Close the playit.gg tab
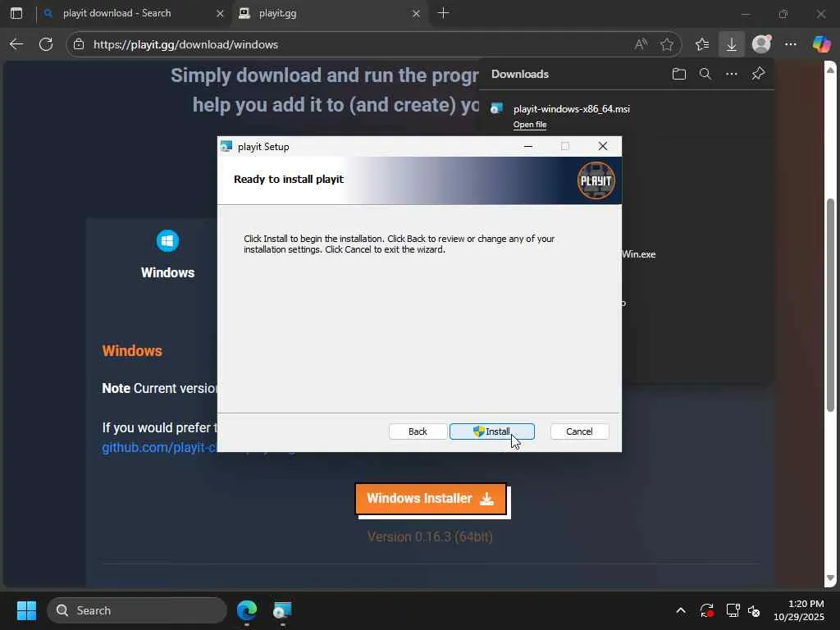The height and width of the screenshot is (630, 840). pos(416,13)
